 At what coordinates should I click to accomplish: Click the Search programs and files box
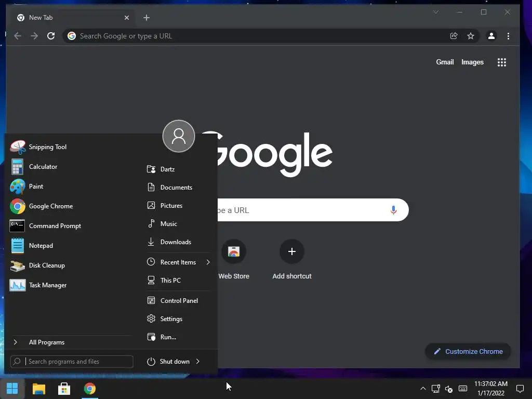coord(72,362)
